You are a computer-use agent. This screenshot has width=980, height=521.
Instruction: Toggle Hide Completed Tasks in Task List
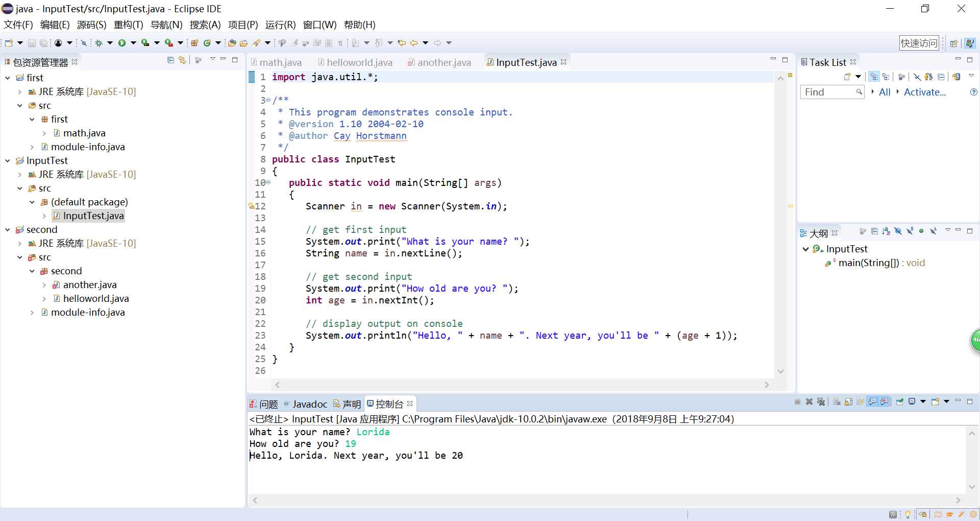(917, 77)
